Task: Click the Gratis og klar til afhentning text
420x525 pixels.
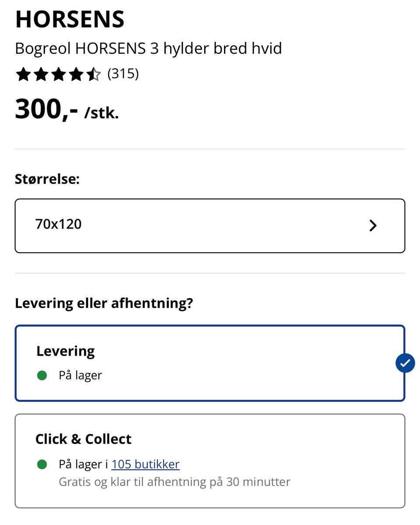Action: pyautogui.click(x=175, y=482)
